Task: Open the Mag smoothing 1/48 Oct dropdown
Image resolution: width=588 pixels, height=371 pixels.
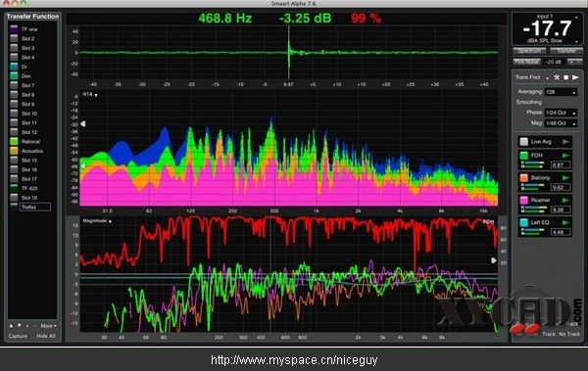Action: 561,123
